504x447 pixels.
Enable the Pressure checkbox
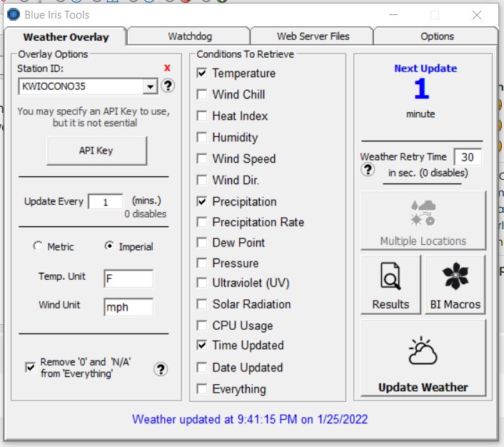click(201, 263)
